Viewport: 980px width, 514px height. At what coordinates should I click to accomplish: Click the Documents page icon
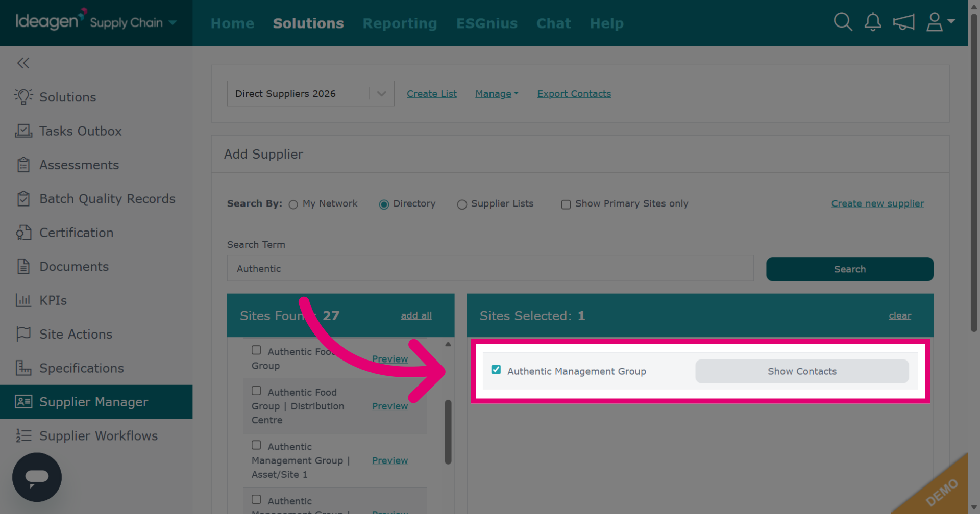[x=23, y=266]
